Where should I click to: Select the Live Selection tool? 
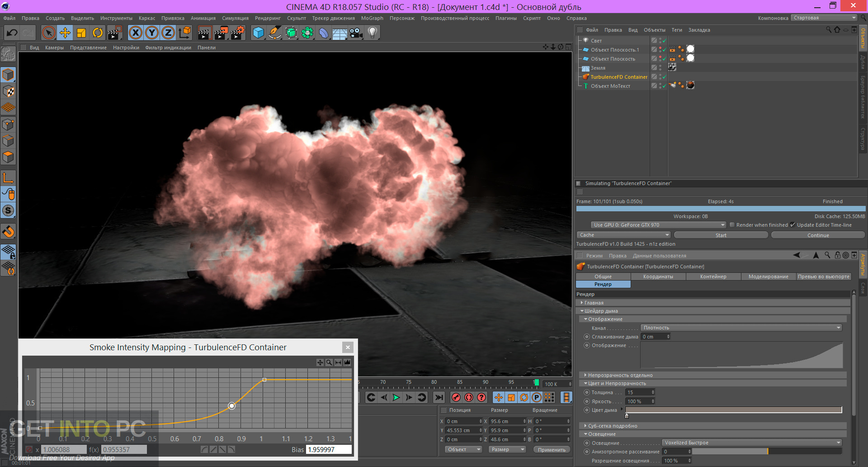point(49,33)
